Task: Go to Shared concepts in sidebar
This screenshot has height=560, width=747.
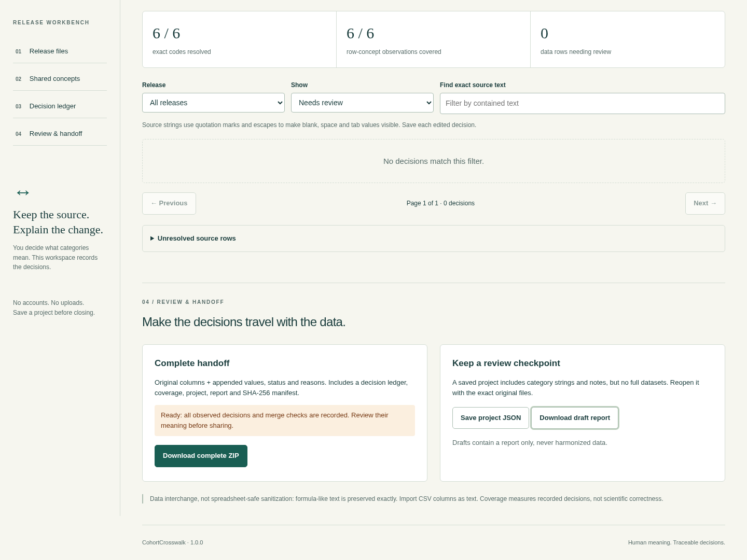Action: click(x=60, y=79)
